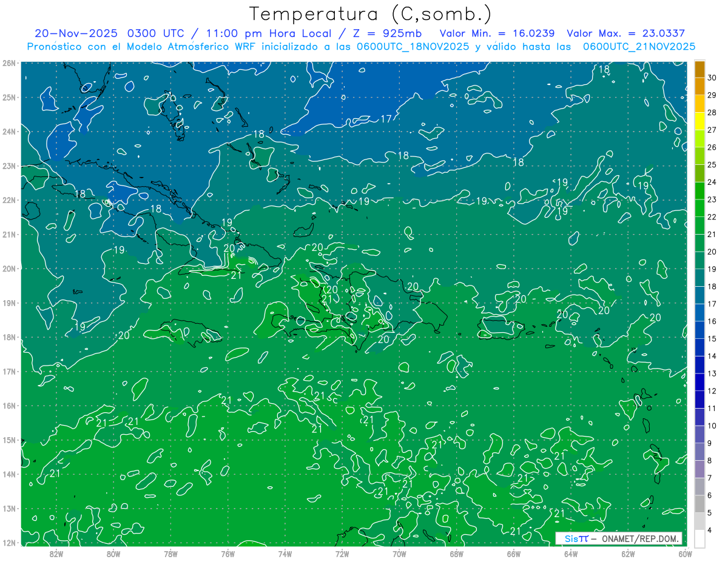Screen dimensions: 728x562
Task: Click the '4' label on the color scale
Action: coord(709,530)
